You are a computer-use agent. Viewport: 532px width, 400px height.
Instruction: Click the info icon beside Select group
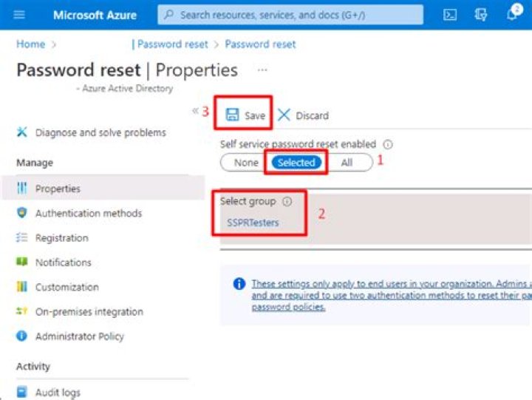pos(287,201)
